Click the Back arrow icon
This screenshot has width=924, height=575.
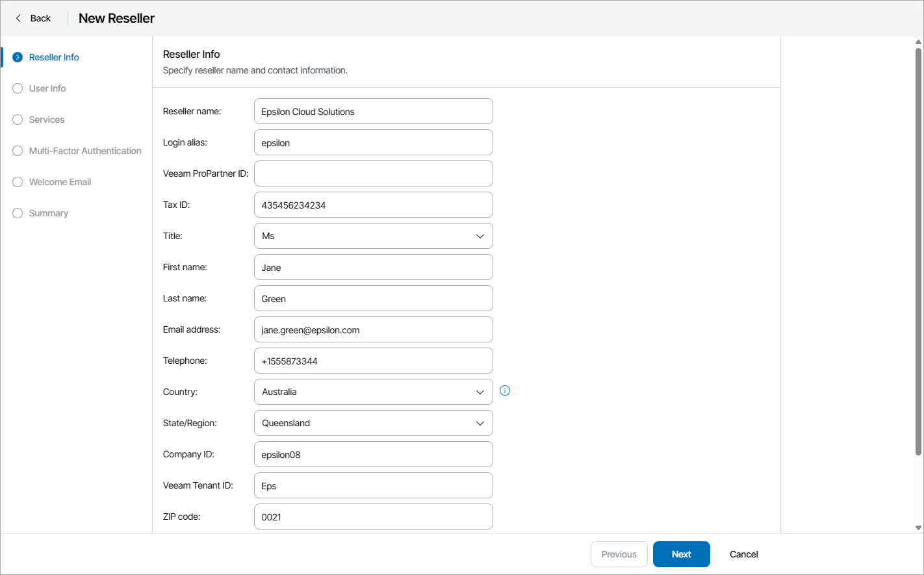pos(18,18)
